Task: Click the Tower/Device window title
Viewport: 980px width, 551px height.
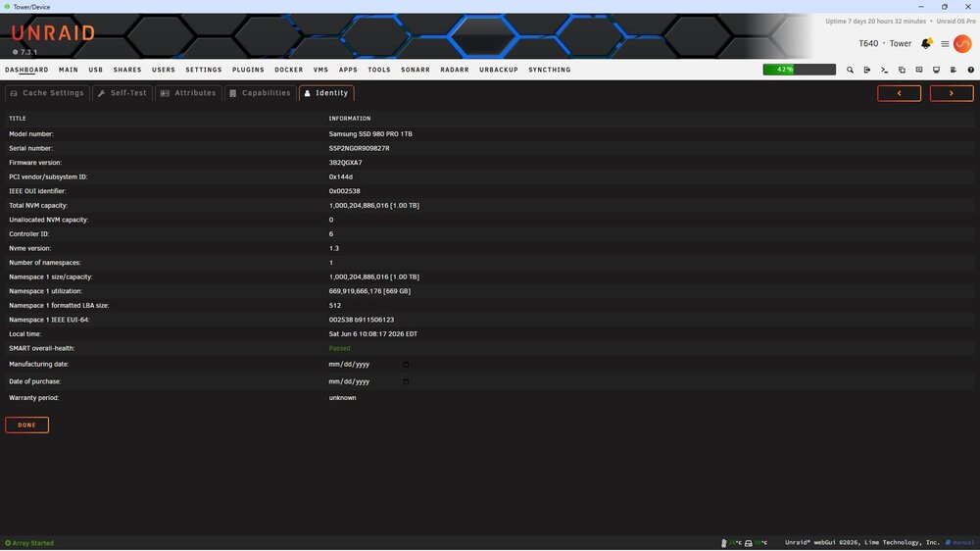Action: (x=32, y=7)
